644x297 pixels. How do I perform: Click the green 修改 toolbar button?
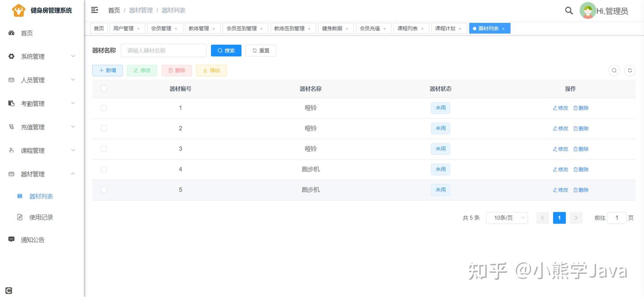point(142,70)
